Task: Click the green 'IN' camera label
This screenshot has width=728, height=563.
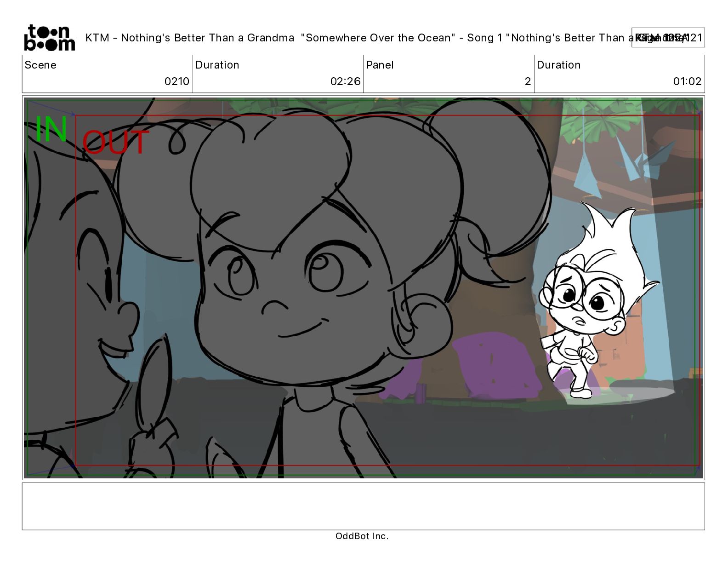Action: [x=51, y=129]
